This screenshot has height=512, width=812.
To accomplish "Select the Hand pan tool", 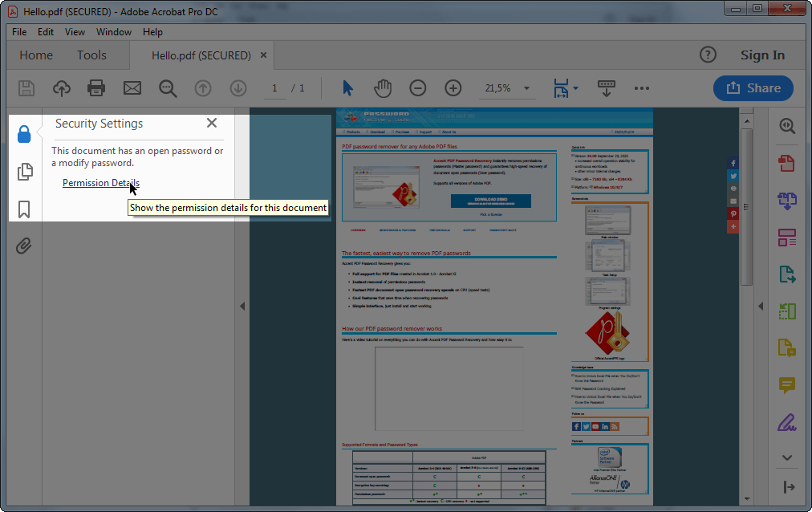I will [383, 88].
